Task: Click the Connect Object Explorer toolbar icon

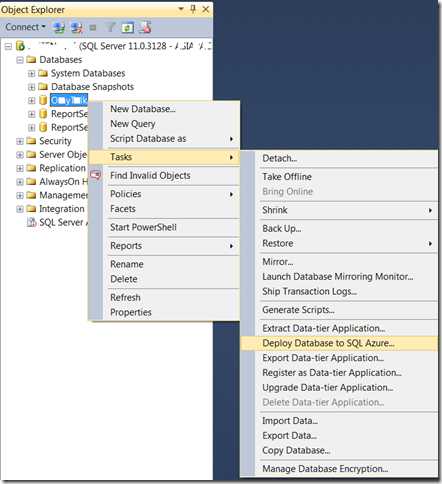Action: [x=59, y=27]
